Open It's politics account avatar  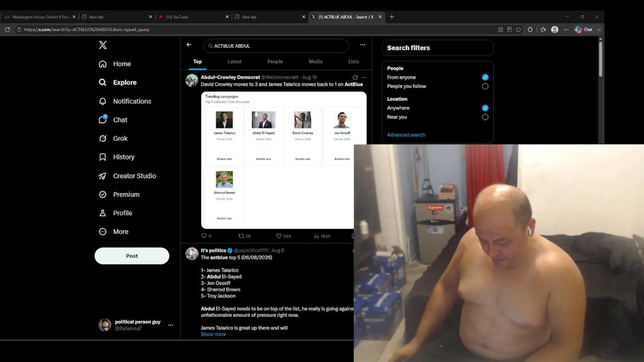(x=192, y=253)
